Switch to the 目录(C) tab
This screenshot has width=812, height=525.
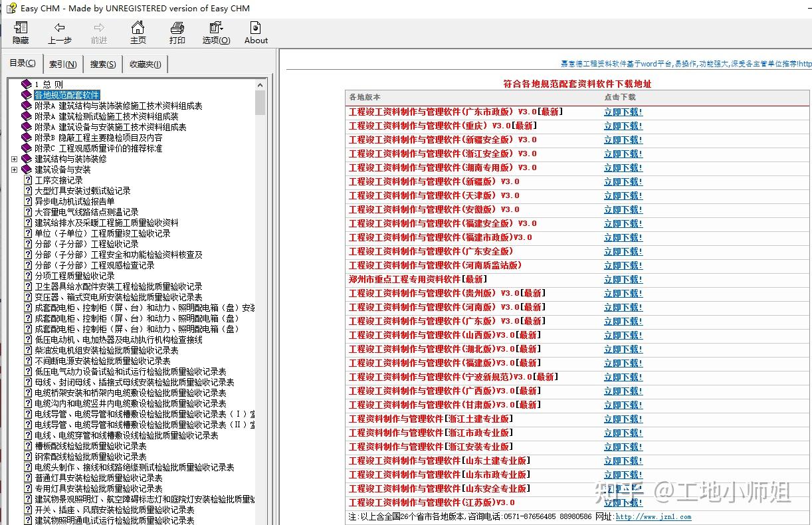(x=23, y=63)
